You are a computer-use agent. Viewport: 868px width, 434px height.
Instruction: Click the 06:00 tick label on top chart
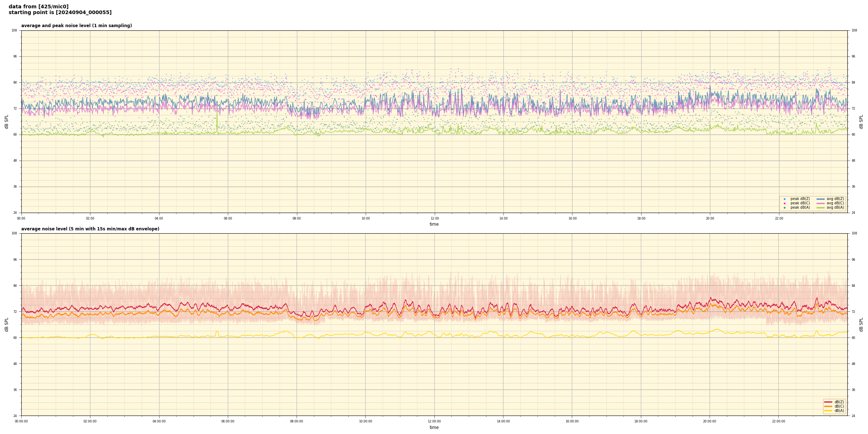(x=228, y=218)
